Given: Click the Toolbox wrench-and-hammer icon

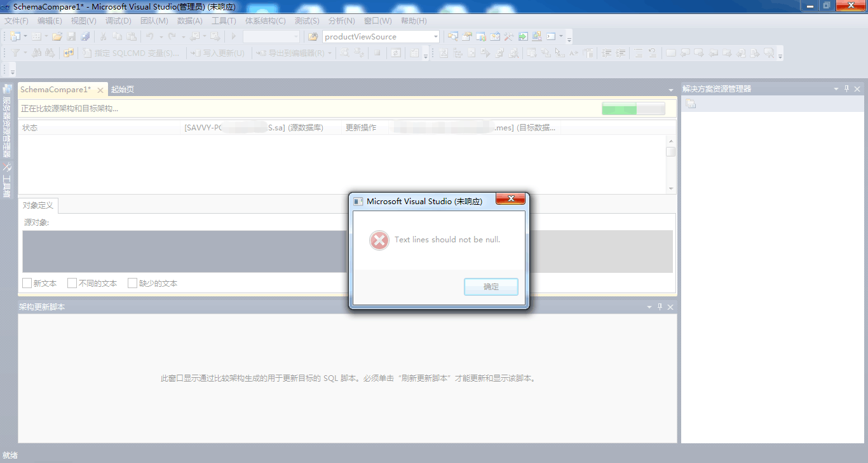Looking at the screenshot, I should (508, 36).
